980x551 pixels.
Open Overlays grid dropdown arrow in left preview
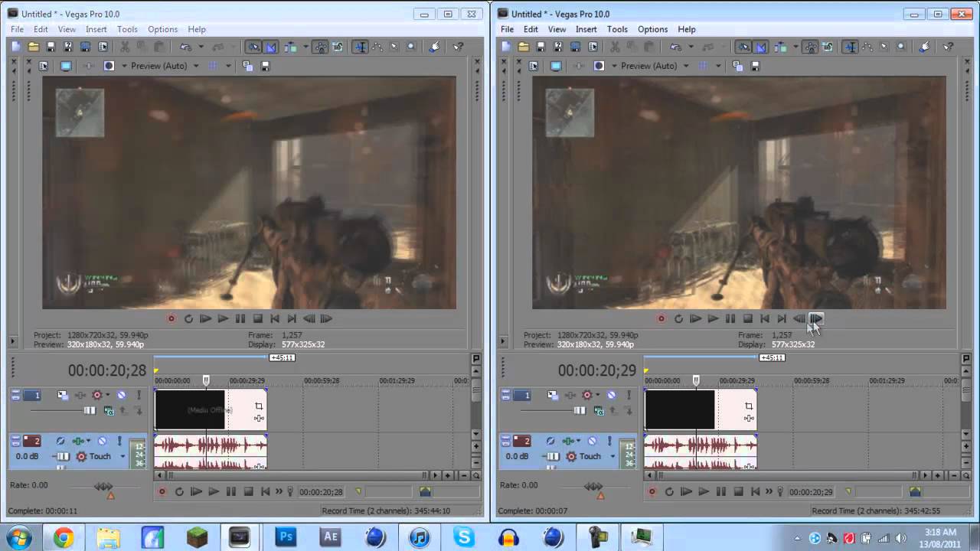click(228, 66)
